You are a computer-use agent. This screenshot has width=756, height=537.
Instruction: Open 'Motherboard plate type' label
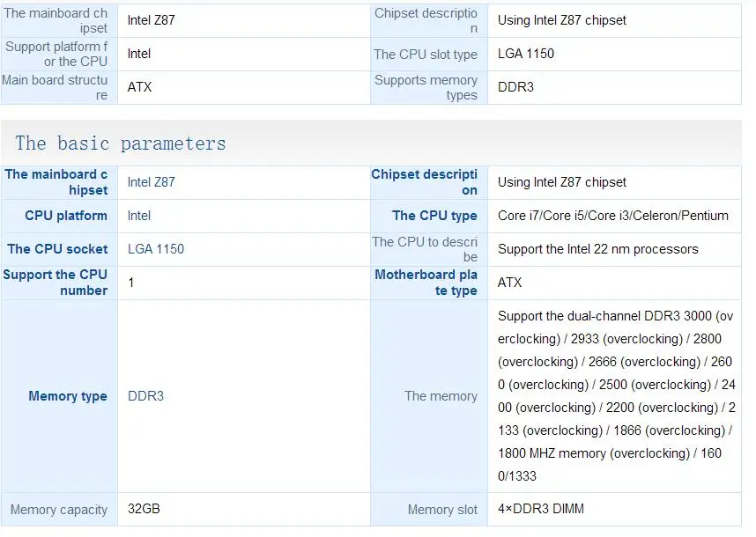[x=426, y=283]
